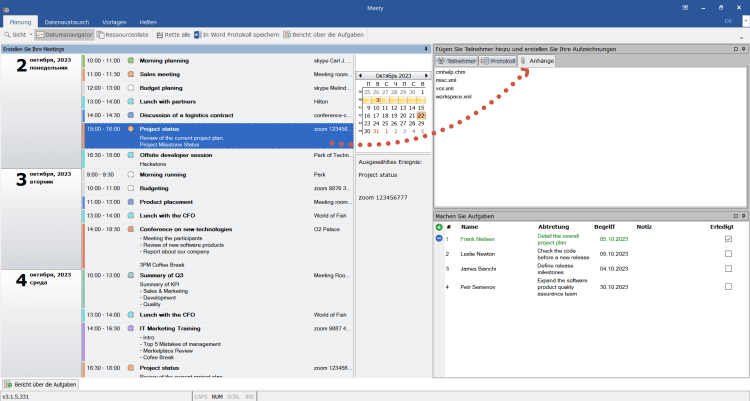Select October 22 in the calendar
The image size is (750, 401).
pos(421,116)
